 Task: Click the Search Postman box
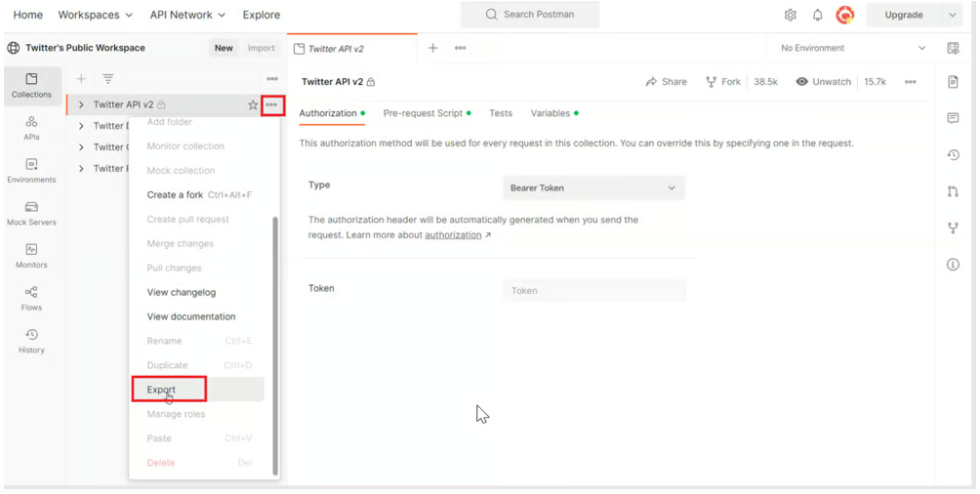tap(529, 15)
